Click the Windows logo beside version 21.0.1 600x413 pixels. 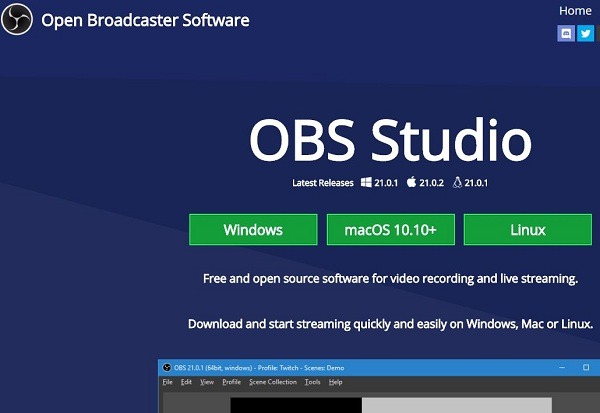point(366,182)
